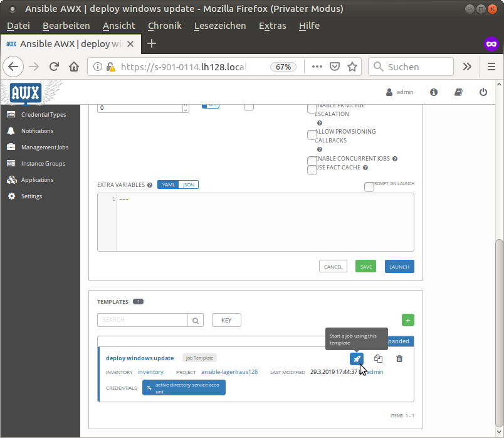Click the blue Launch button

399,267
